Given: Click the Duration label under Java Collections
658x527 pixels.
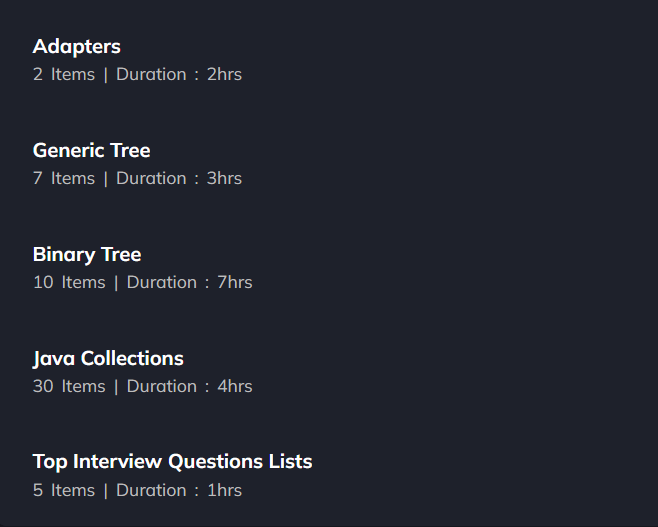Looking at the screenshot, I should point(162,386).
